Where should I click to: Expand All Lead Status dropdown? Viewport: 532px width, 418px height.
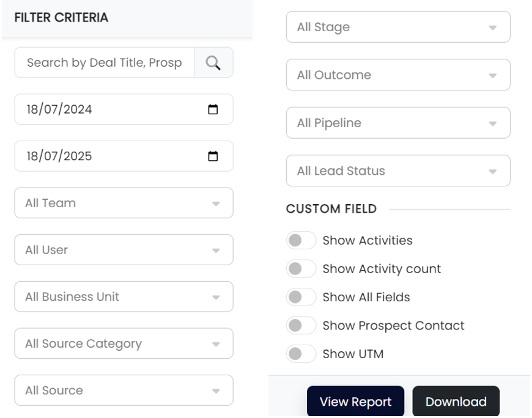coord(397,171)
